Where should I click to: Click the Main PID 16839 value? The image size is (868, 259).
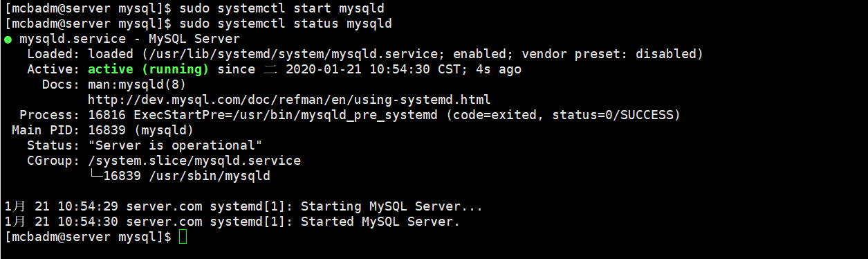click(107, 130)
